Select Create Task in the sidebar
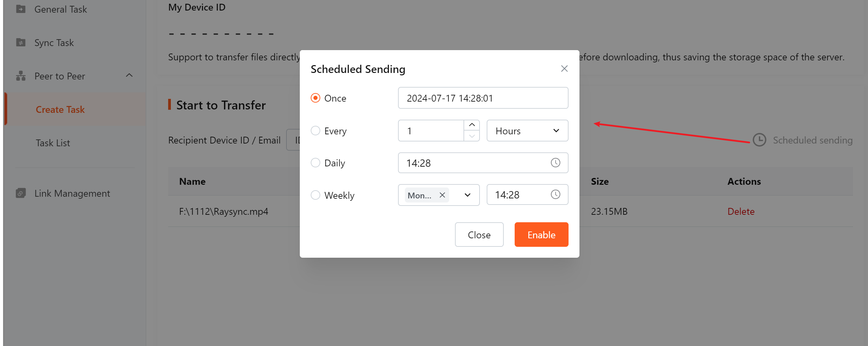 tap(60, 109)
